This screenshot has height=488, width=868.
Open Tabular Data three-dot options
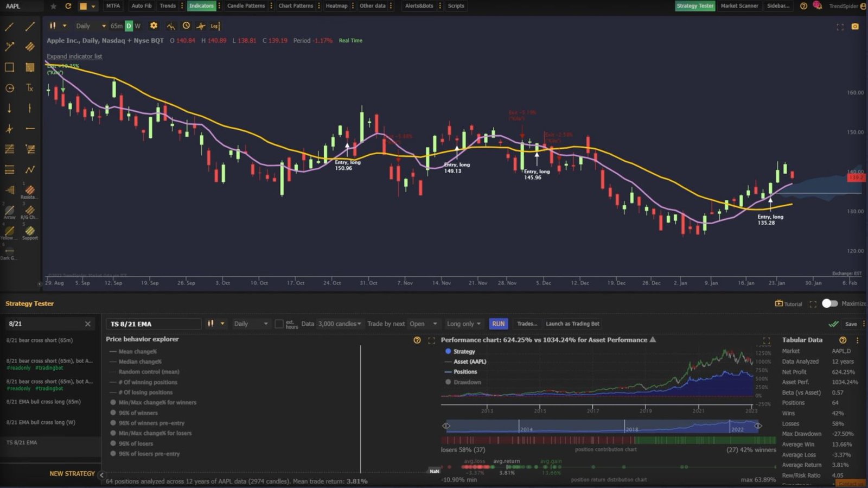click(x=857, y=340)
